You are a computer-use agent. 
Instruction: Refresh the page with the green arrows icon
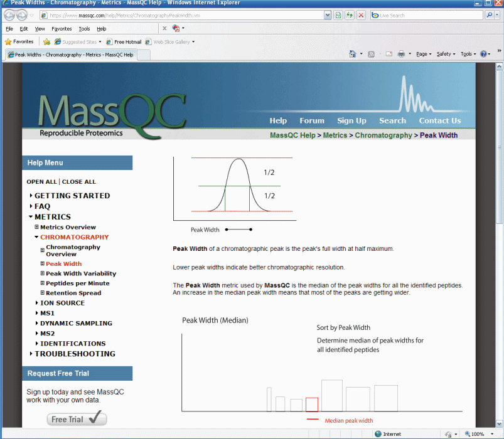point(350,15)
